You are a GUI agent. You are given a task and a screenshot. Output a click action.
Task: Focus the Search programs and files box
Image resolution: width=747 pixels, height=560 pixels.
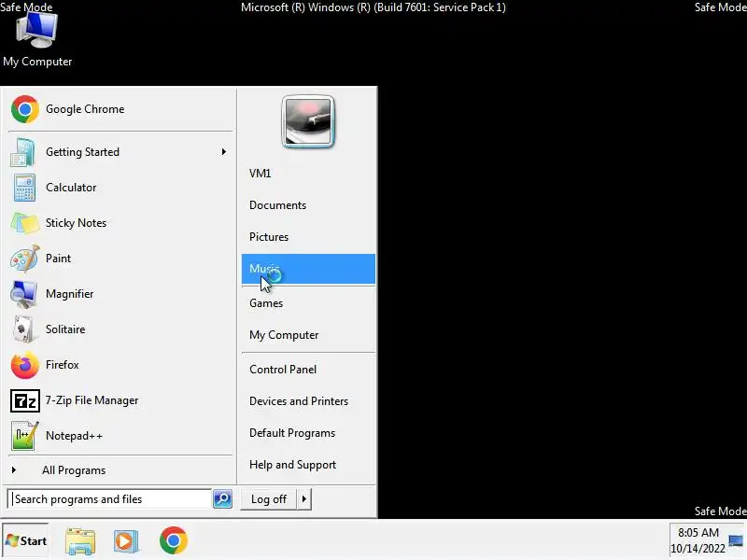coord(109,499)
